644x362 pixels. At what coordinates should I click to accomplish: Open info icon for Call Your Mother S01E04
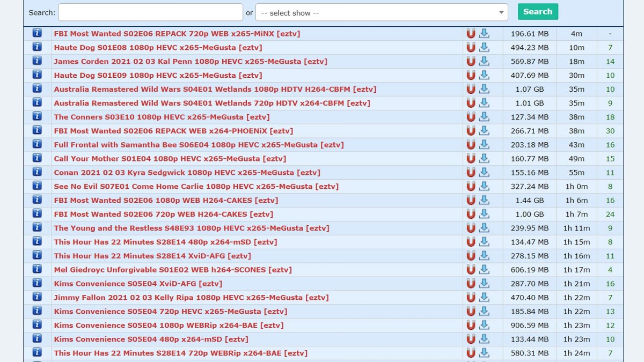coord(37,158)
